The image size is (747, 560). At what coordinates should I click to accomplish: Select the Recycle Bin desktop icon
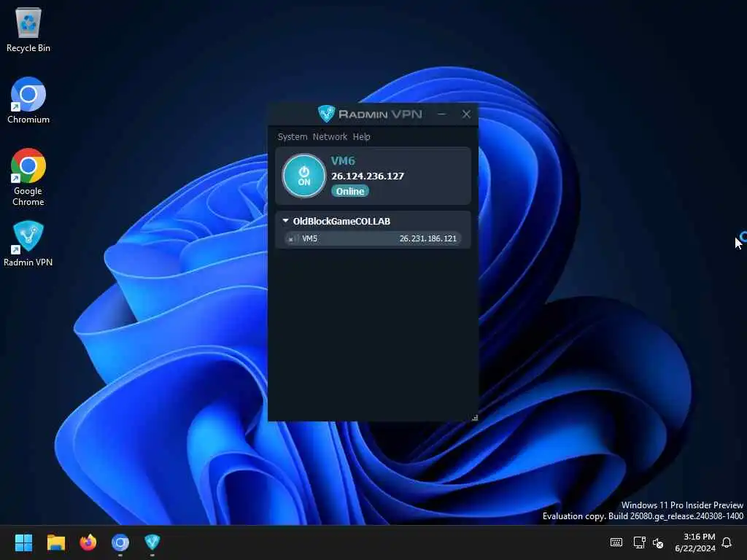(x=28, y=29)
